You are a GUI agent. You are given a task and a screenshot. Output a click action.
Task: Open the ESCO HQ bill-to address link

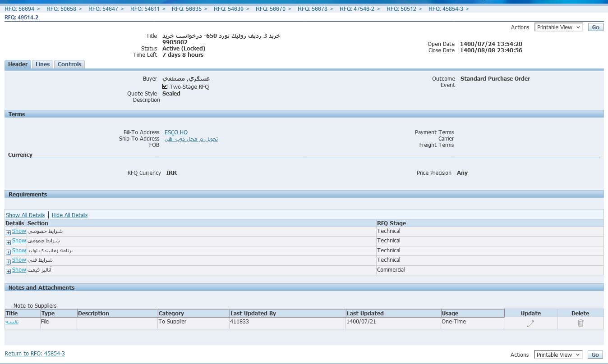(x=176, y=132)
